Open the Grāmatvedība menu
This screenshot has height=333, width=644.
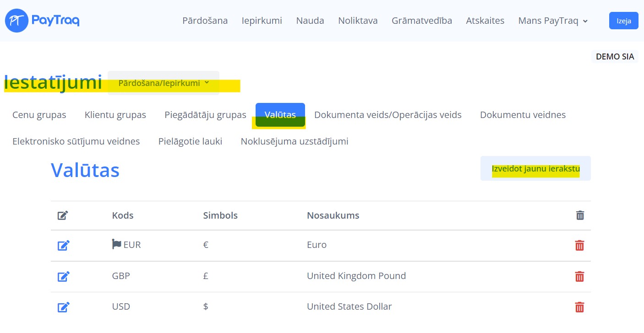(x=421, y=21)
